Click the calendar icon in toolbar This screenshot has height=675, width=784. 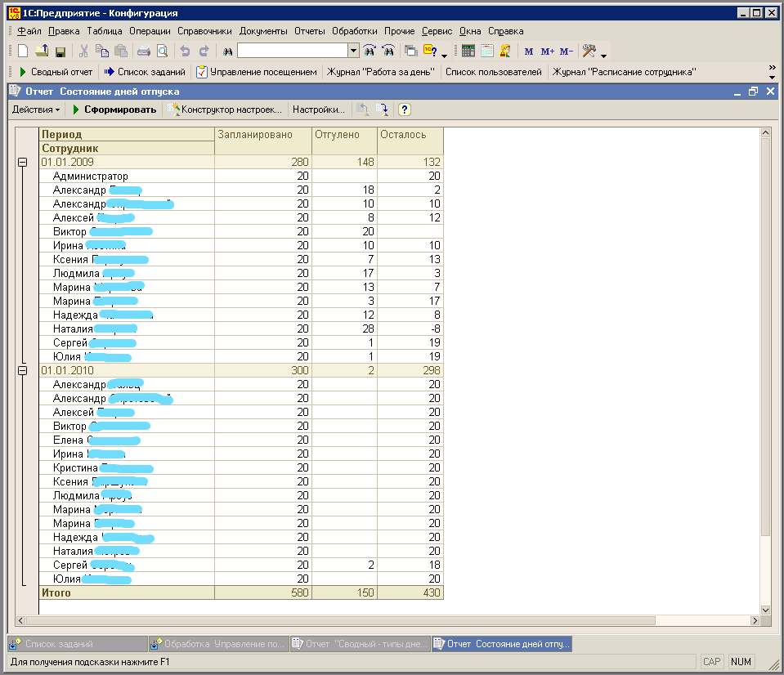coord(486,51)
